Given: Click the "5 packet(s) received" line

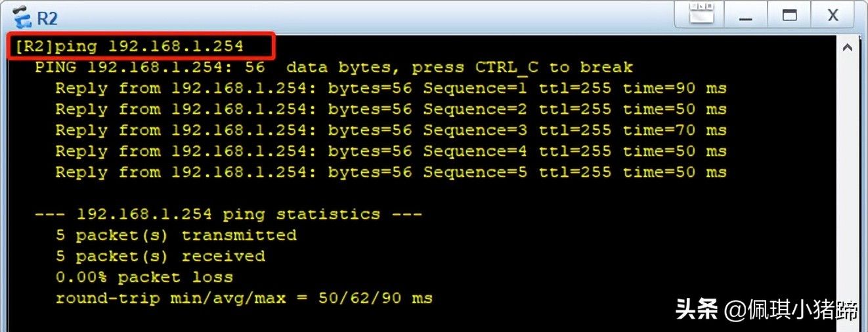Looking at the screenshot, I should tap(160, 256).
